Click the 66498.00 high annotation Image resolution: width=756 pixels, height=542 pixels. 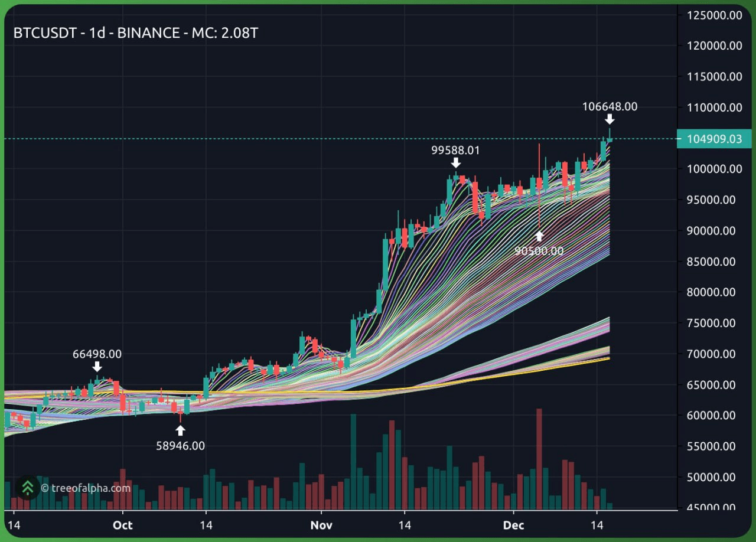pyautogui.click(x=97, y=354)
